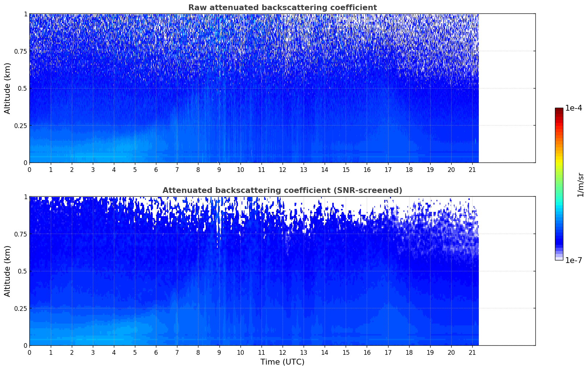
Task: Click time tick 14 under the bottom plot
Action: (x=325, y=352)
